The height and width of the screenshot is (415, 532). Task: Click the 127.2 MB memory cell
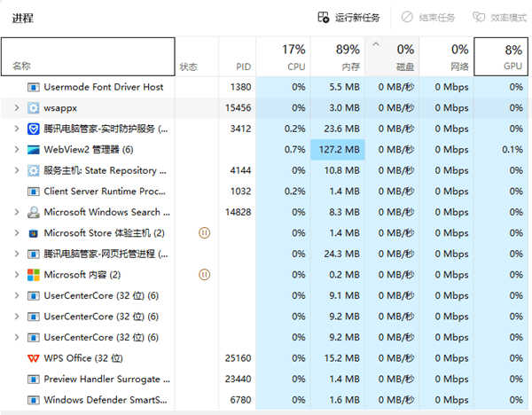pos(338,150)
